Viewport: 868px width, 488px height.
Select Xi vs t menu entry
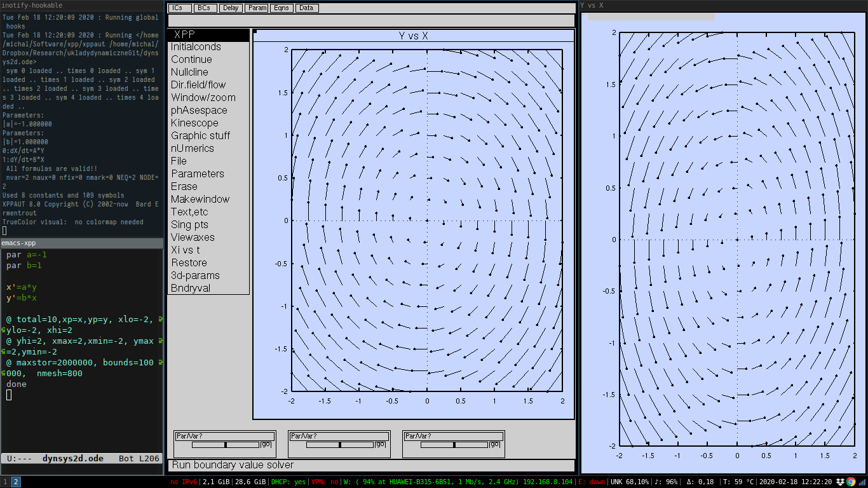click(208, 250)
